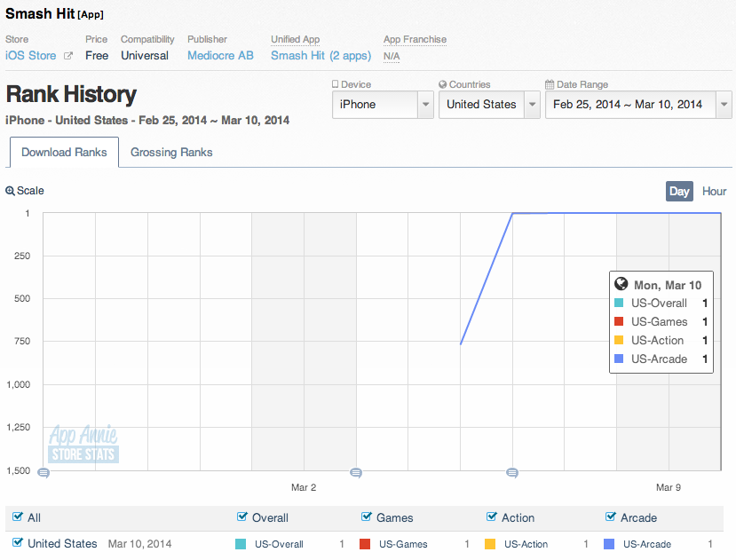The width and height of the screenshot is (736, 560).
Task: Click the event comment marker below Mar 2
Action: (x=356, y=473)
